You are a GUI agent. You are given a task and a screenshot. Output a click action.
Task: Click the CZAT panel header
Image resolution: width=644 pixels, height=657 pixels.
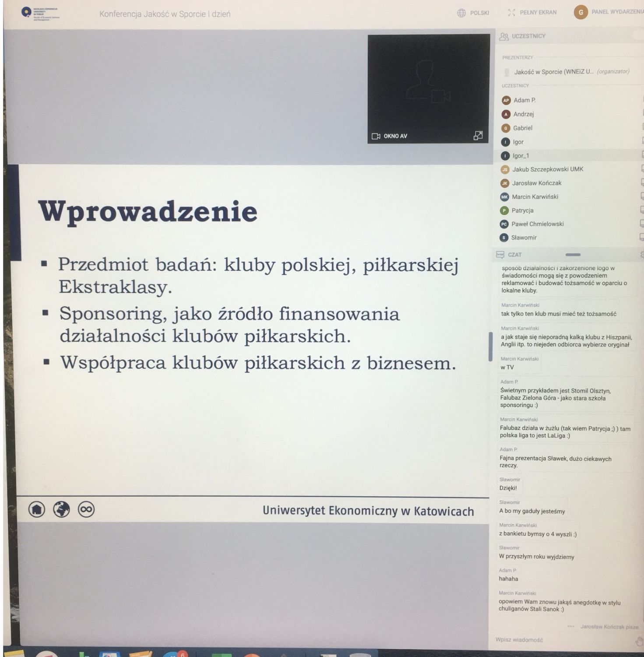click(567, 254)
